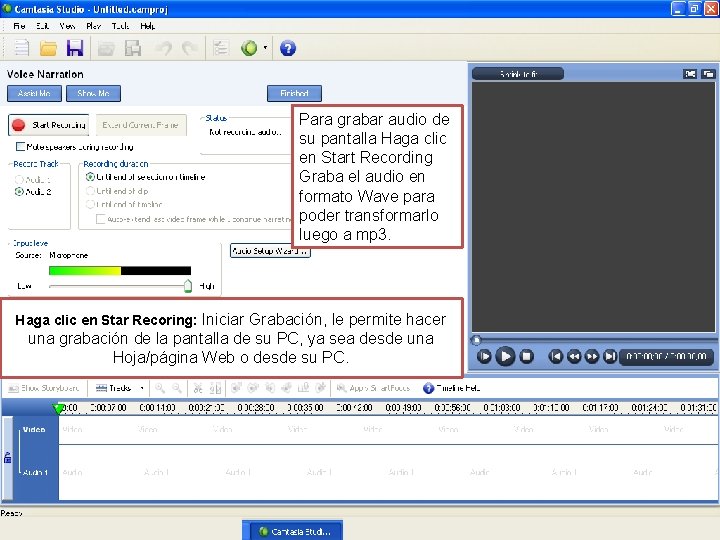Click the Import media toolbar icon

106,48
